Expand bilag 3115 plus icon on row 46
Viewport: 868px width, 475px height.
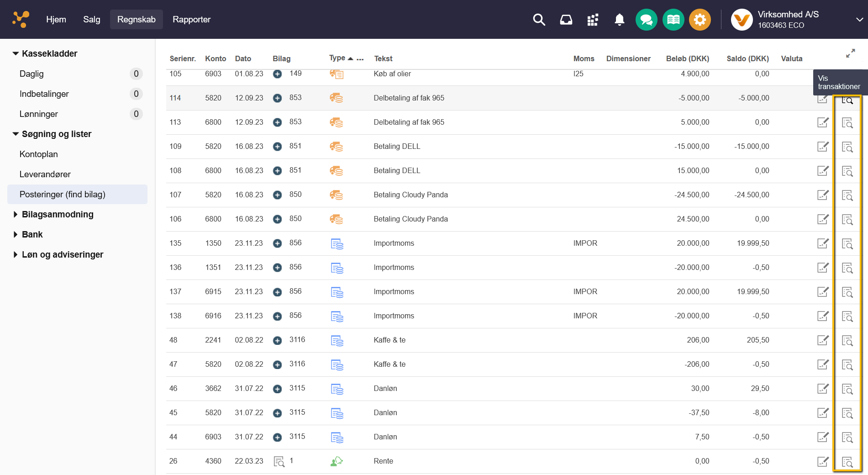(x=277, y=389)
